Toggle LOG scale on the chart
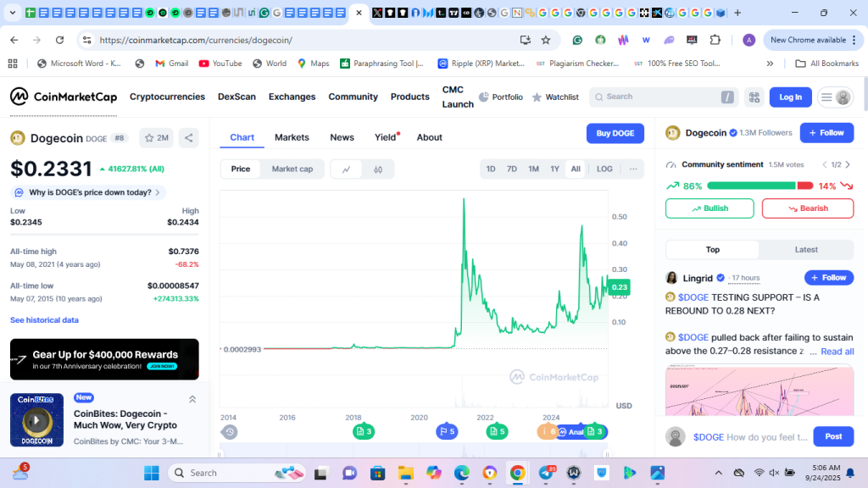The height and width of the screenshot is (488, 868). tap(604, 169)
